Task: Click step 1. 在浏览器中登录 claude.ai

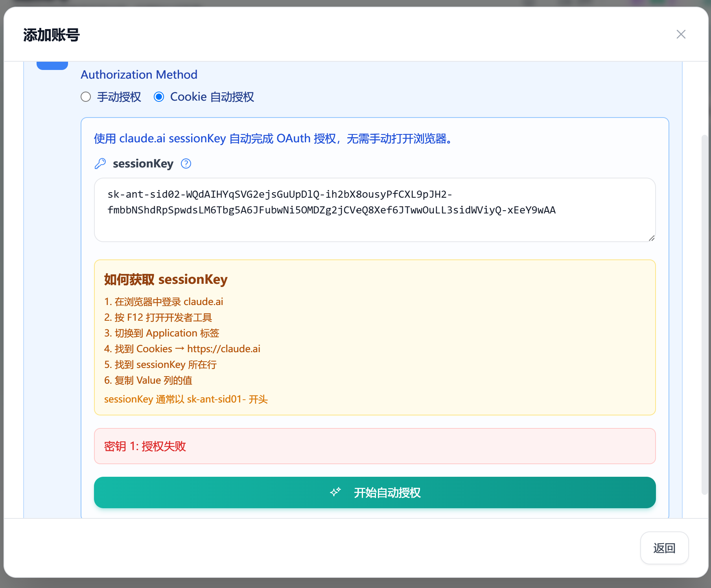Action: 164,301
